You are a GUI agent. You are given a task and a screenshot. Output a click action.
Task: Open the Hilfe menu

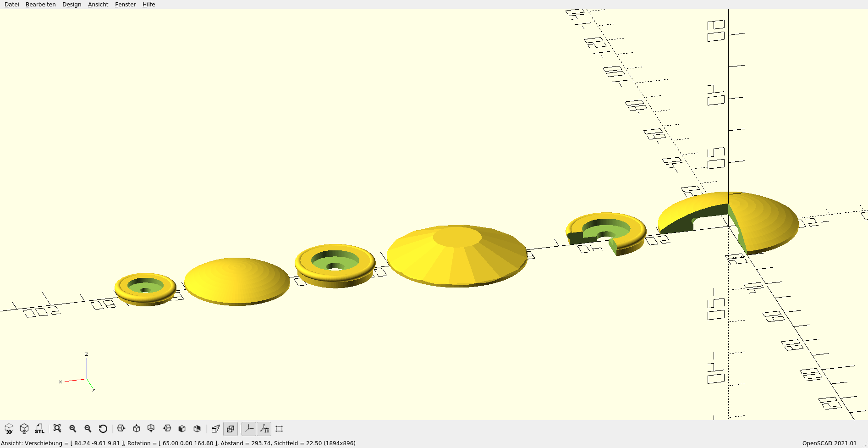tap(148, 5)
